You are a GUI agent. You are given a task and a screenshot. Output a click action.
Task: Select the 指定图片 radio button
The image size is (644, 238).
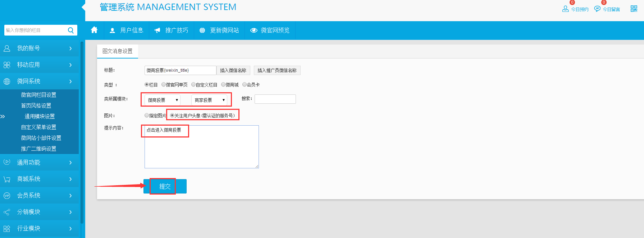click(x=147, y=116)
